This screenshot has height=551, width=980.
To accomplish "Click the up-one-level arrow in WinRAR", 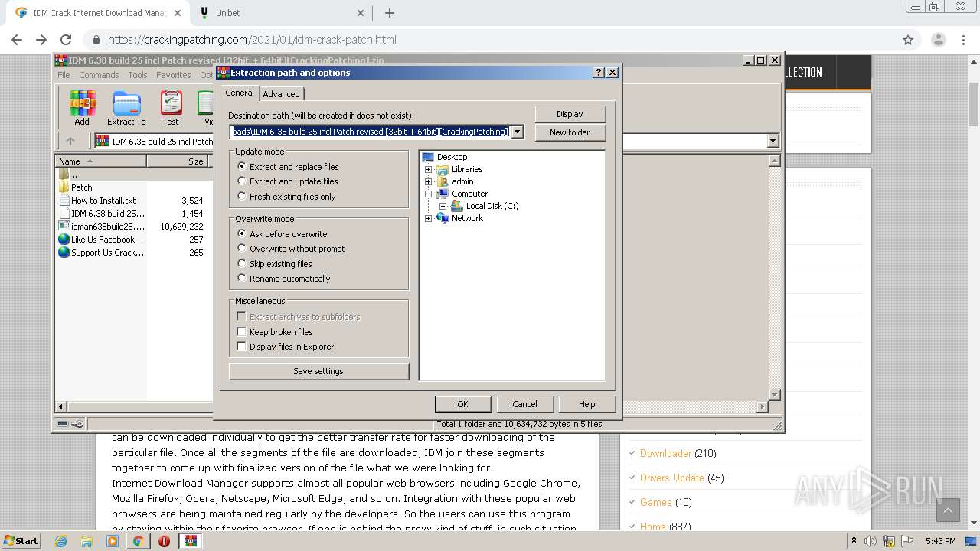I will click(x=70, y=141).
